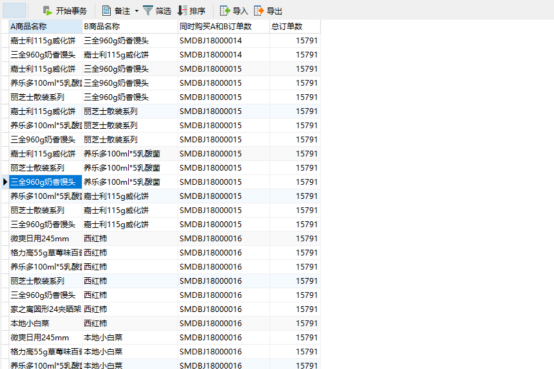This screenshot has height=369, width=554.
Task: Click B-column 养乐多100ml*5乳酸菌 beside A 嘉士利115g威化饼
Action: 130,154
